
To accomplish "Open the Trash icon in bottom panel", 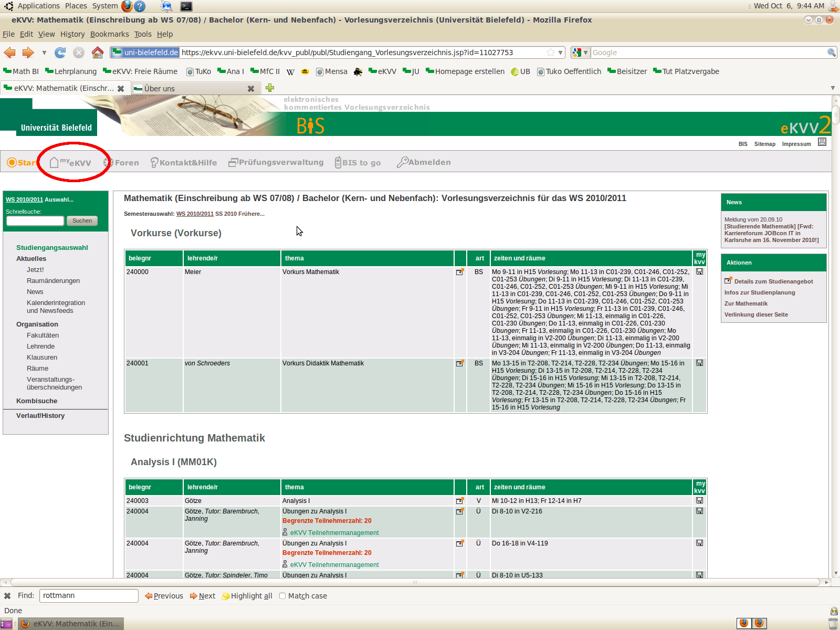I will pos(833,623).
